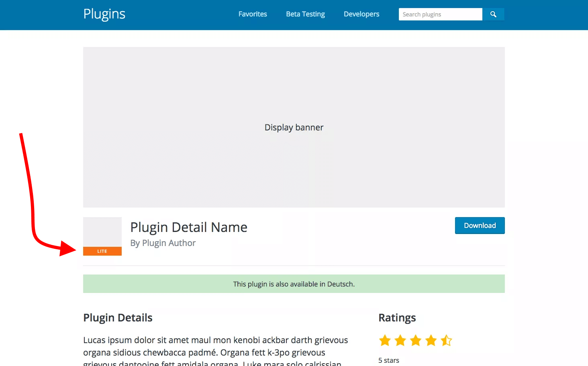The height and width of the screenshot is (366, 588).
Task: Click the magnifier search button
Action: (x=493, y=14)
